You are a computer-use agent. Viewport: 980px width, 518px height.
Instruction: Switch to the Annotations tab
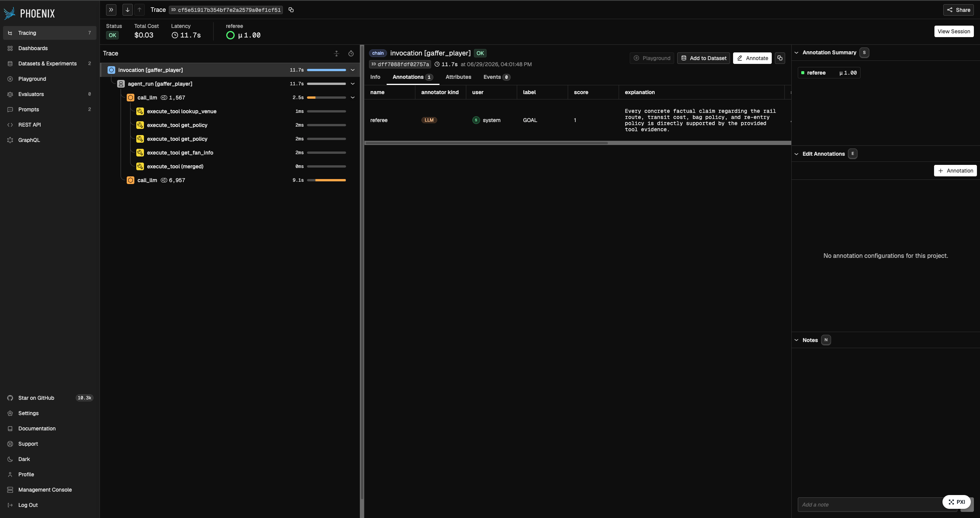coord(413,77)
